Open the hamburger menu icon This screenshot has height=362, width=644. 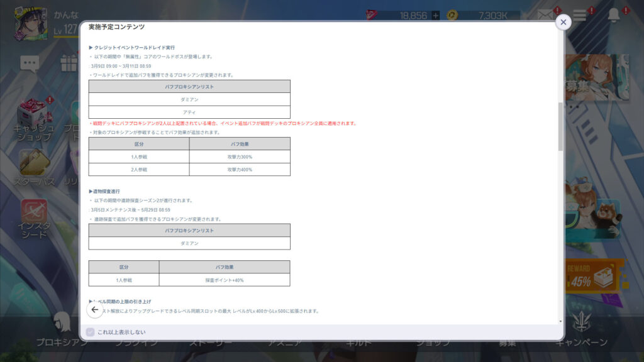(579, 16)
